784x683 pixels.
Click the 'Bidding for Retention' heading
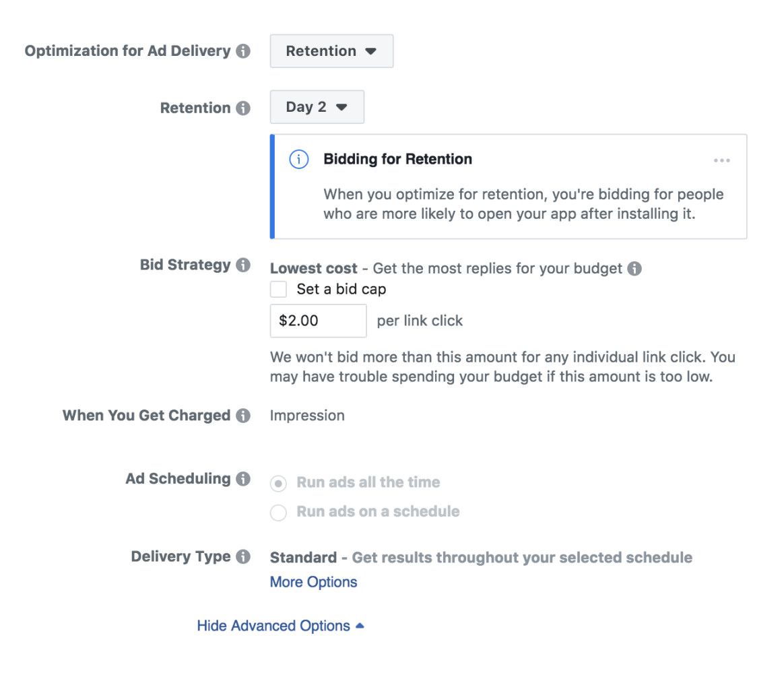[x=397, y=160]
